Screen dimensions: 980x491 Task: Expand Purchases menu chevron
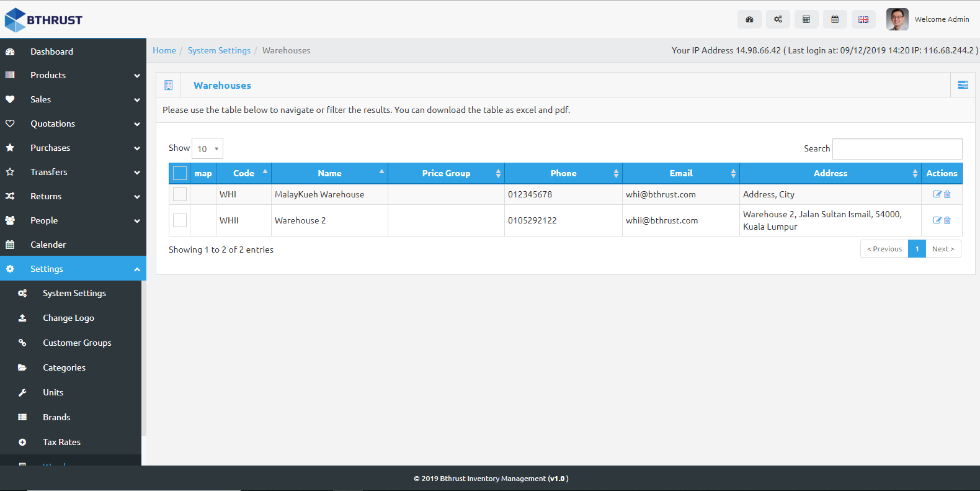[x=137, y=148]
